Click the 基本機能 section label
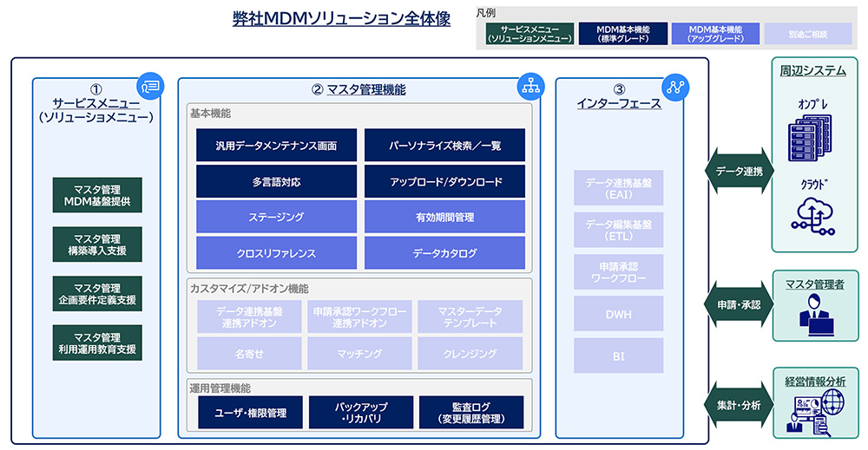 pyautogui.click(x=210, y=114)
